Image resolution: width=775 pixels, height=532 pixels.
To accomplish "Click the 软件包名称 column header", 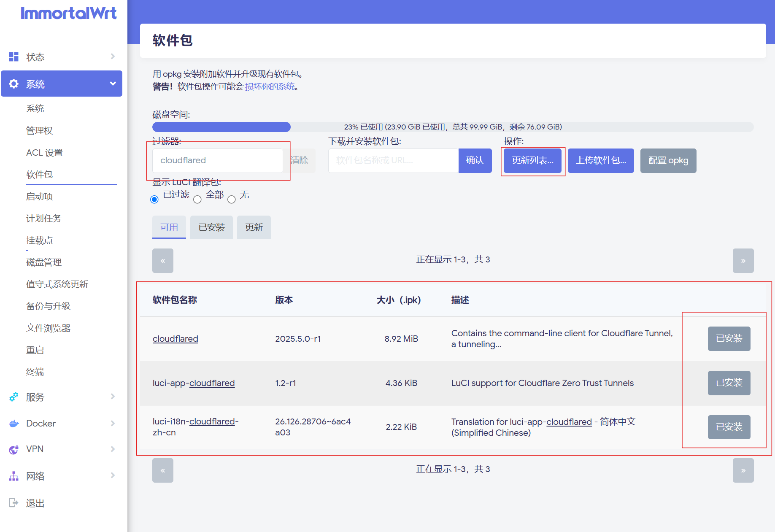I will [x=175, y=300].
